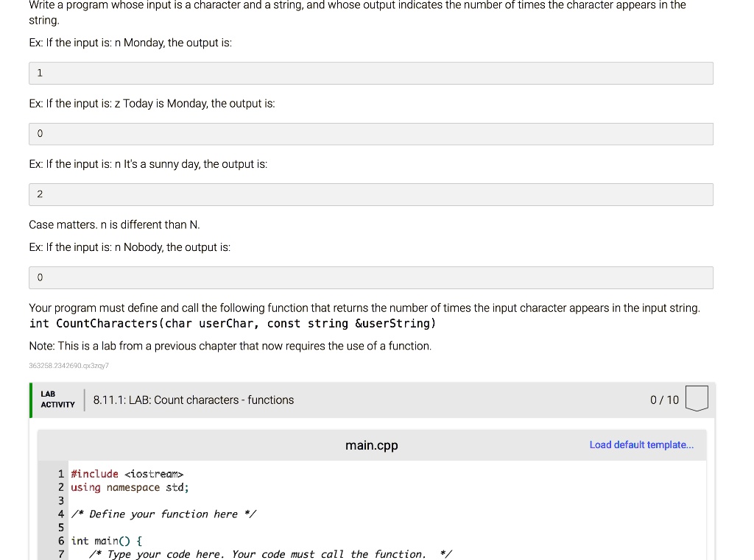Screen dimensions: 754x560
Task: Select the Define your function here comment
Action: click(x=163, y=514)
